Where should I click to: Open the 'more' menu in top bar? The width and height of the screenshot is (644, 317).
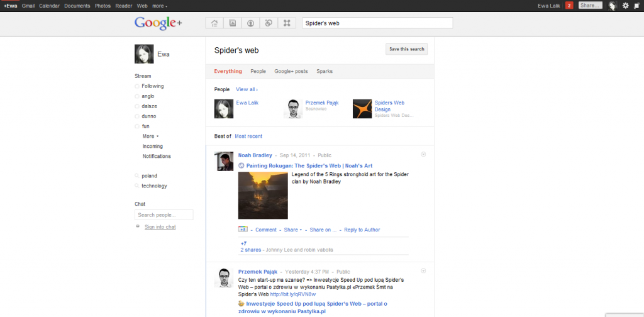(x=159, y=6)
